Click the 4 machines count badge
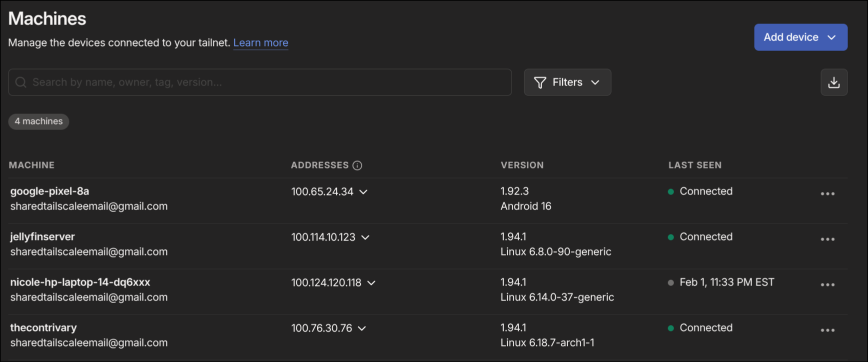The width and height of the screenshot is (868, 362). click(38, 121)
